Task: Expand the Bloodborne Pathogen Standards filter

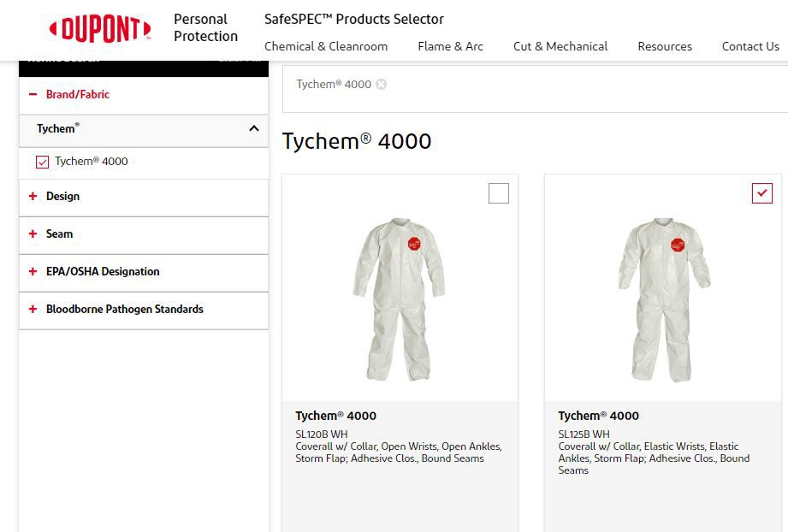Action: (x=124, y=310)
